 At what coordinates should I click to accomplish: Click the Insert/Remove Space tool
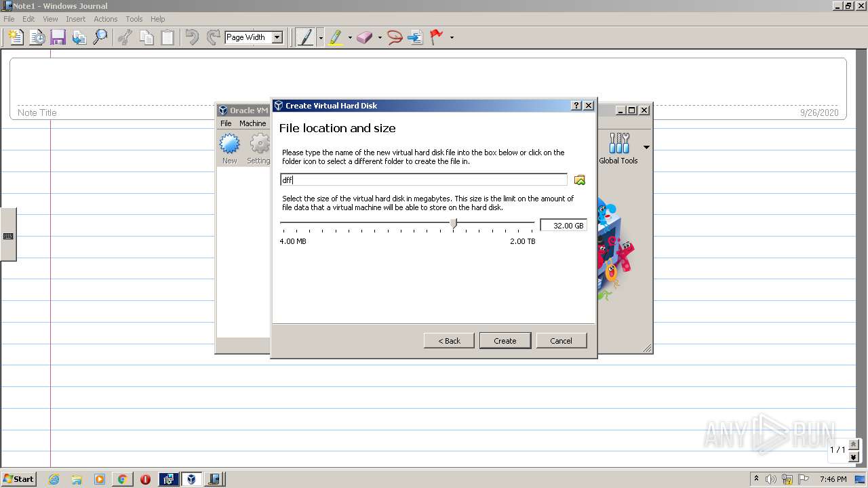416,37
